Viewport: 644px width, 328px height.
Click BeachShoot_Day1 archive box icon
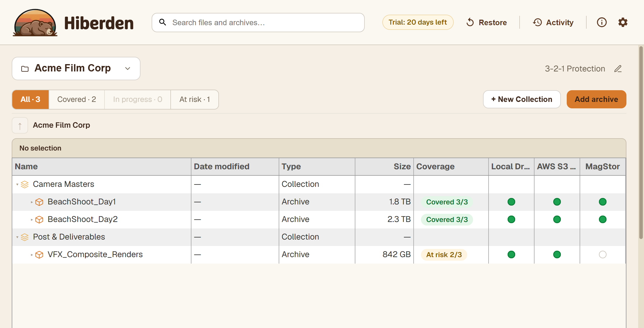coord(39,202)
